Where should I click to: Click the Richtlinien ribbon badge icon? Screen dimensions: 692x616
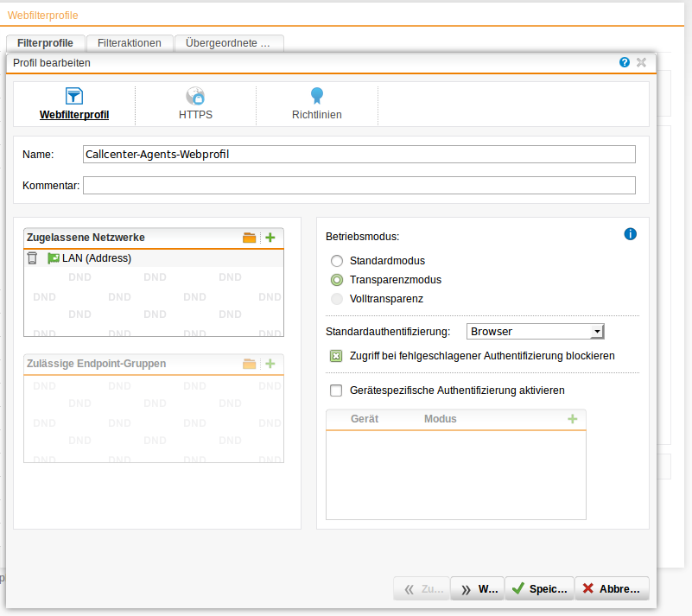coord(317,96)
